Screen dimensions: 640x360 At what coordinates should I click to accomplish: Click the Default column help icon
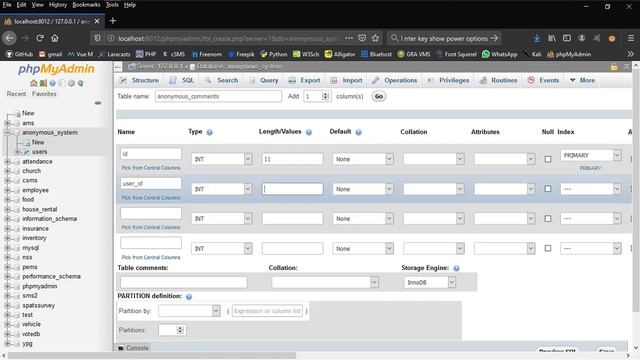358,132
